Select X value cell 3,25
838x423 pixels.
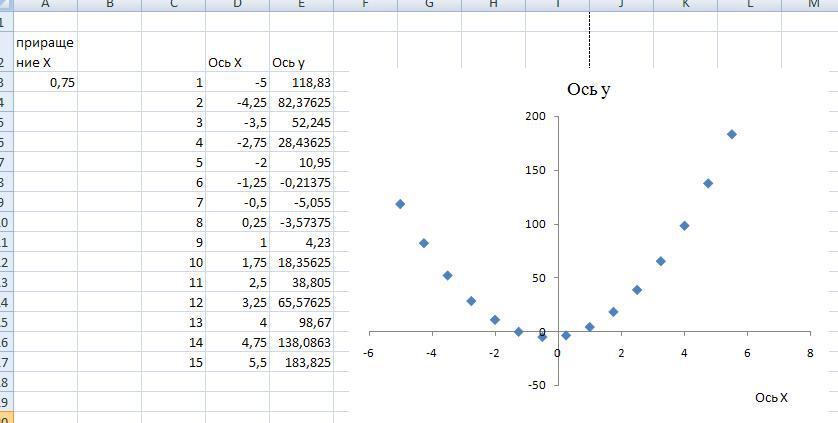[237, 302]
